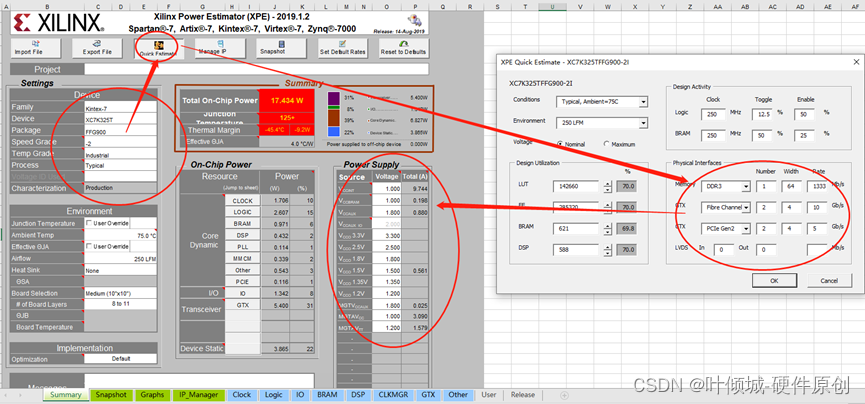Jump to the DSP resource sheet
Viewport: 865px width, 404px height.
(x=242, y=236)
